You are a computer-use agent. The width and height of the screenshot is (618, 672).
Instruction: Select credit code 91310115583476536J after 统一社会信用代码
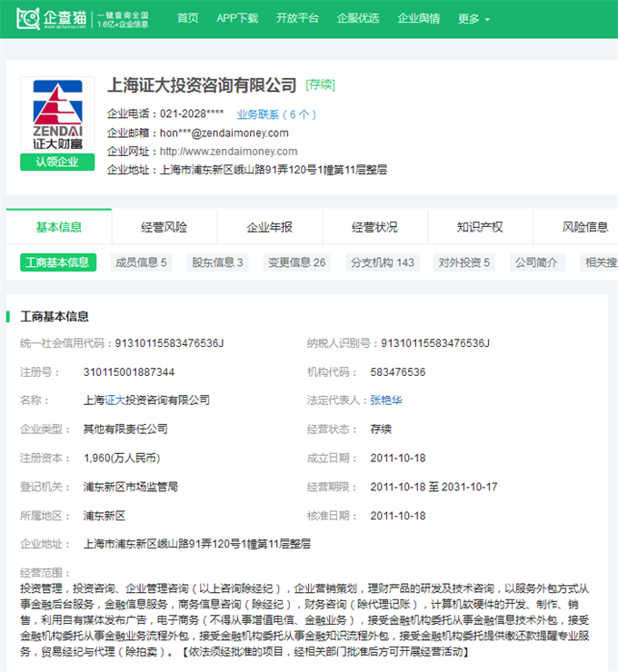169,343
